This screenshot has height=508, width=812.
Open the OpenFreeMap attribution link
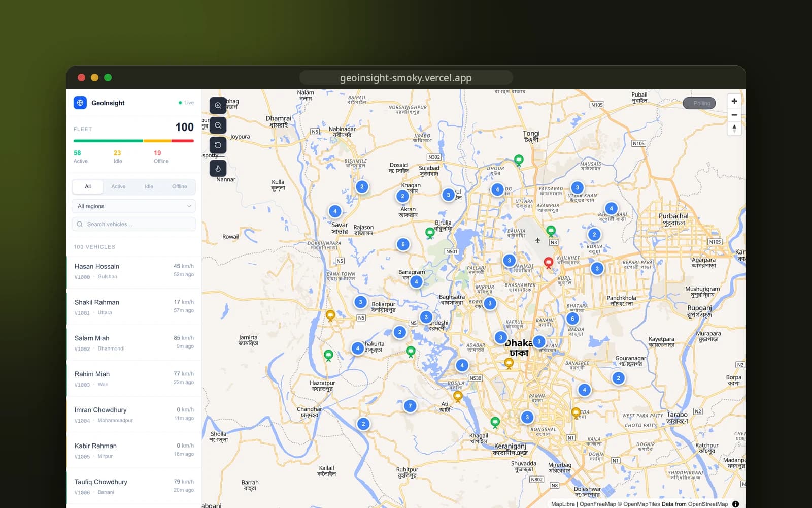pyautogui.click(x=597, y=504)
